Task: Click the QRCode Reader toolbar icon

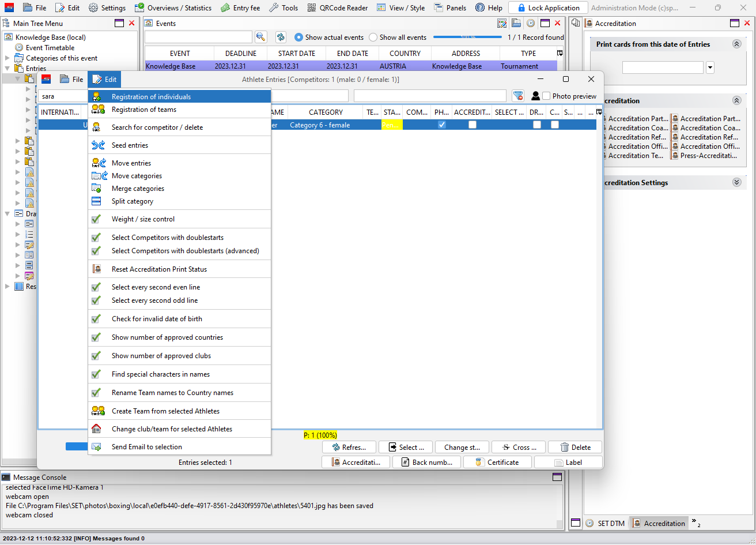Action: tap(312, 7)
